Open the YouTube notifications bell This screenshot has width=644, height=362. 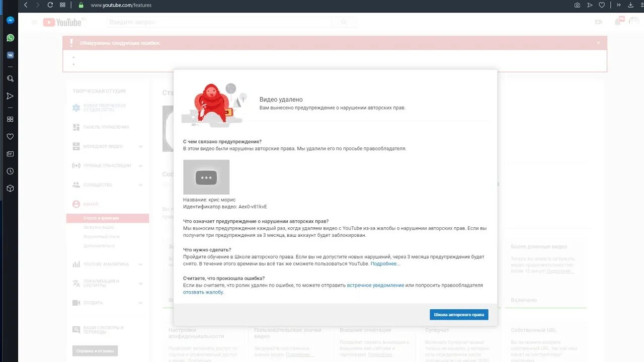(x=618, y=22)
